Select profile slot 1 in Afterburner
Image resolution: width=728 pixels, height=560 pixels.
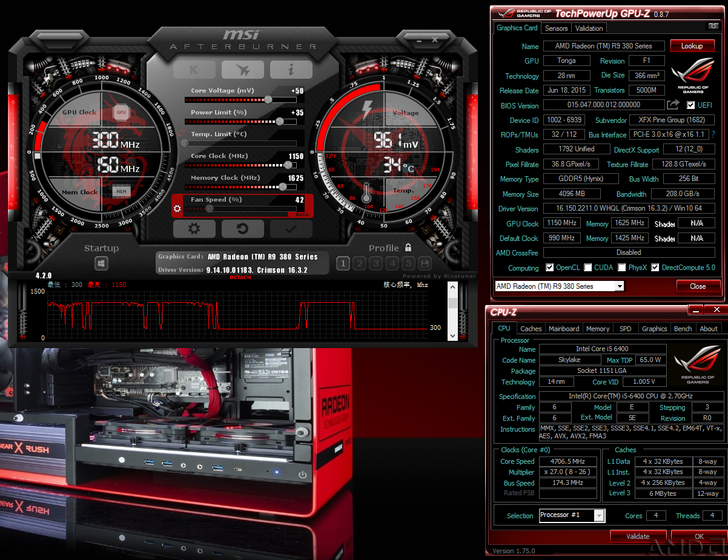343,263
